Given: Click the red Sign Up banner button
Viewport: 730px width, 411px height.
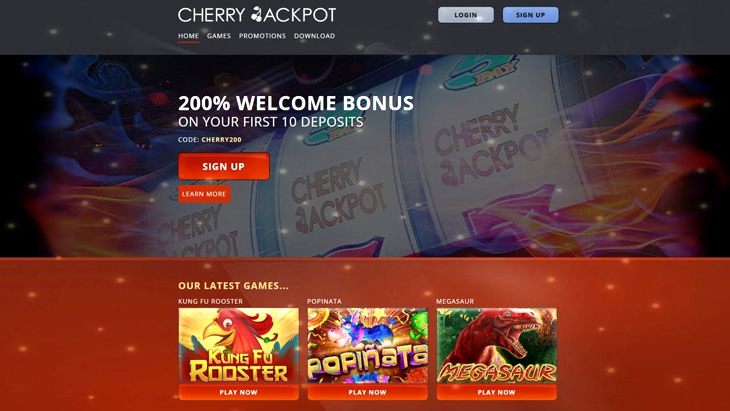Looking at the screenshot, I should 223,166.
